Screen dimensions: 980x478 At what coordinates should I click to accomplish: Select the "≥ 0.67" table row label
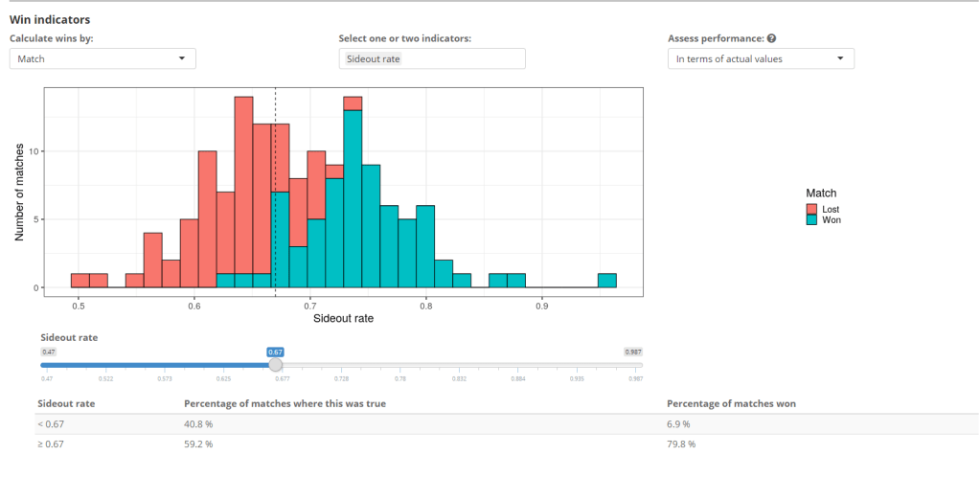51,444
